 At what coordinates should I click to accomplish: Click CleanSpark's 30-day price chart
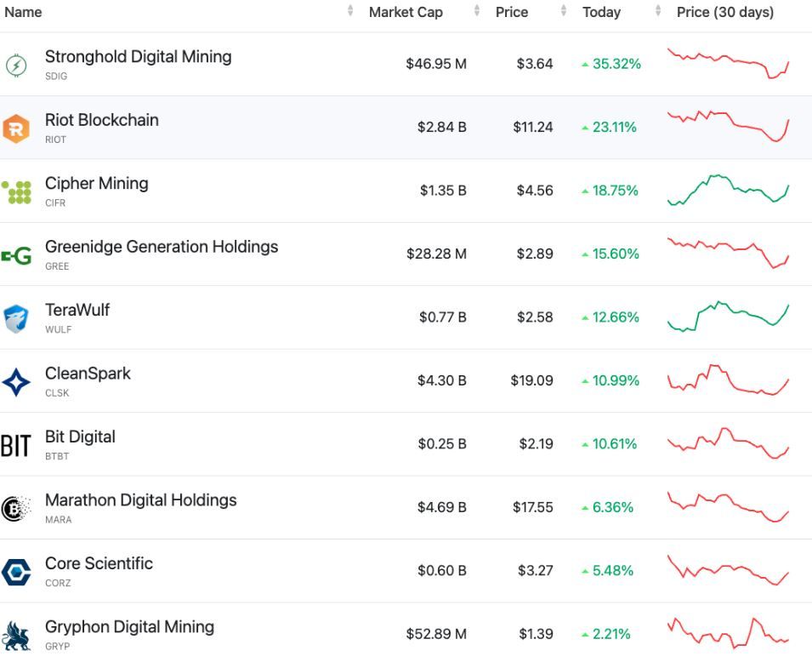click(728, 380)
